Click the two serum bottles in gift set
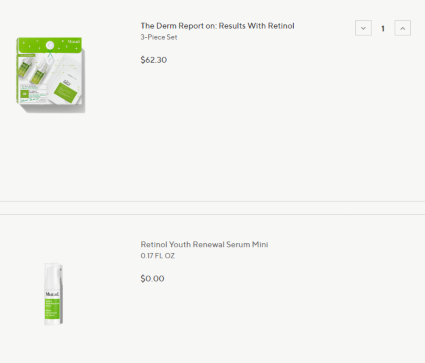Image resolution: width=425 pixels, height=363 pixels. click(x=34, y=71)
